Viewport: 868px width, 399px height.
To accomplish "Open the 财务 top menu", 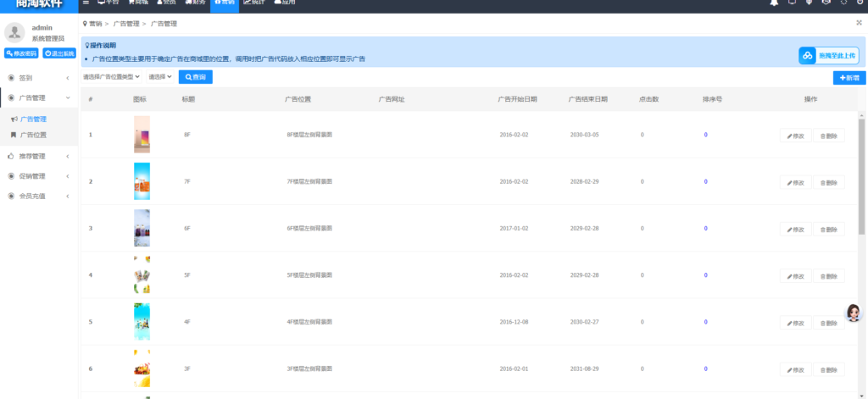I will pyautogui.click(x=196, y=3).
